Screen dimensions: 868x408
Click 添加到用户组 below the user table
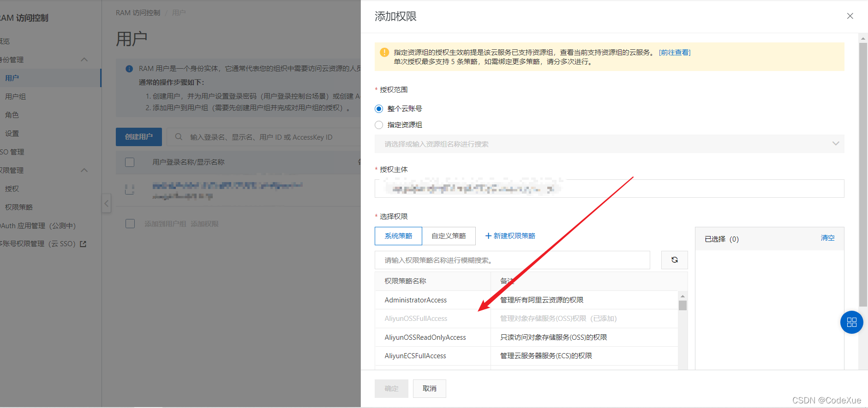point(165,224)
